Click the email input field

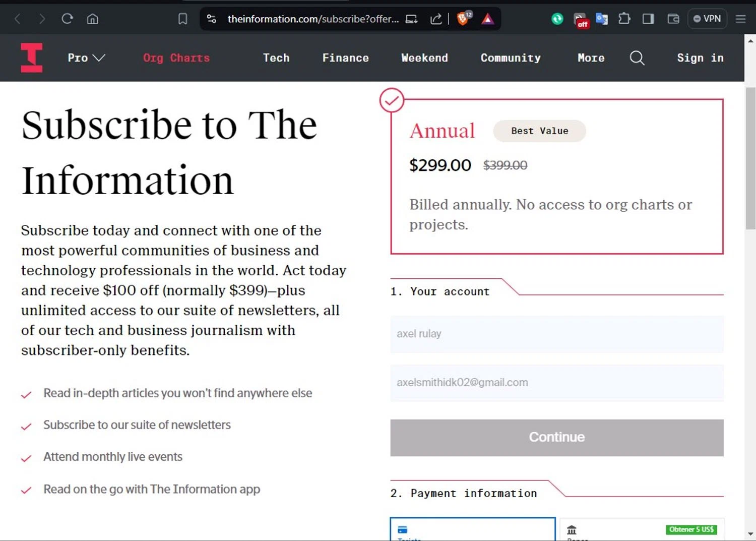point(557,383)
